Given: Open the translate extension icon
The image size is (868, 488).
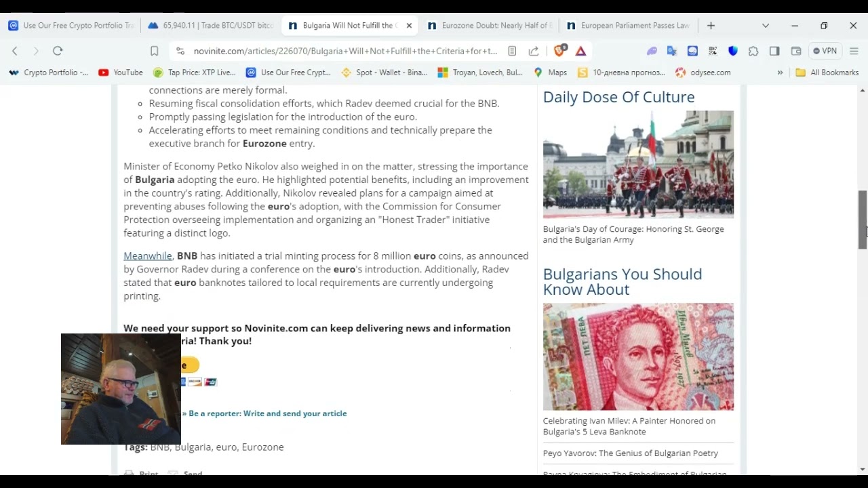Looking at the screenshot, I should (672, 51).
